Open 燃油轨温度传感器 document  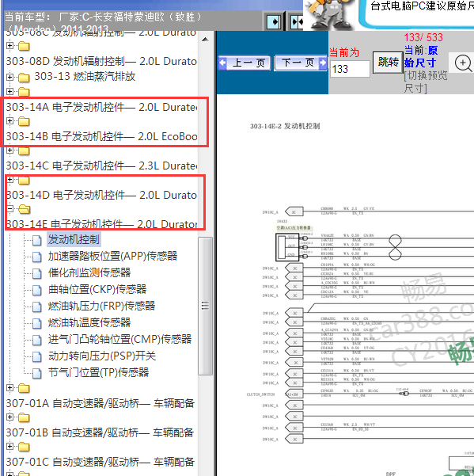[x=89, y=322]
